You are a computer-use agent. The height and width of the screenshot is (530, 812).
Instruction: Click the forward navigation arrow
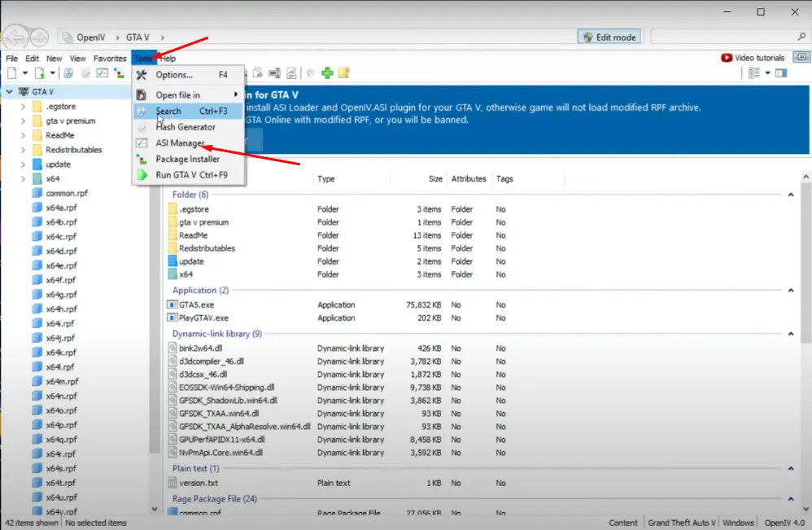39,37
